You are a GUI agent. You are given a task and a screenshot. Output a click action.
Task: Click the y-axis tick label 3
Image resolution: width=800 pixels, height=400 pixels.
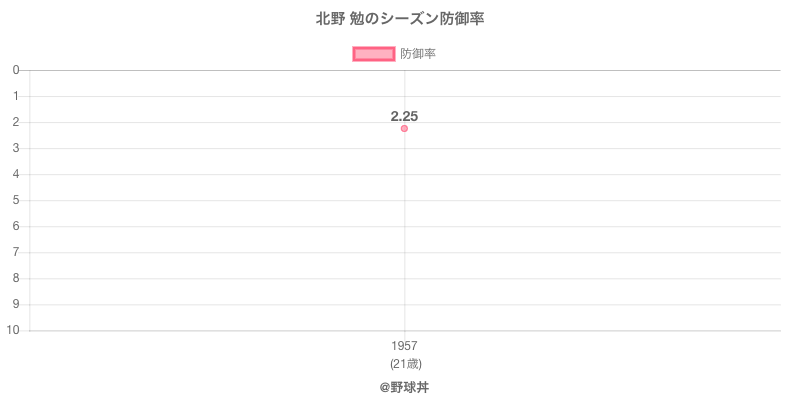tap(16, 148)
